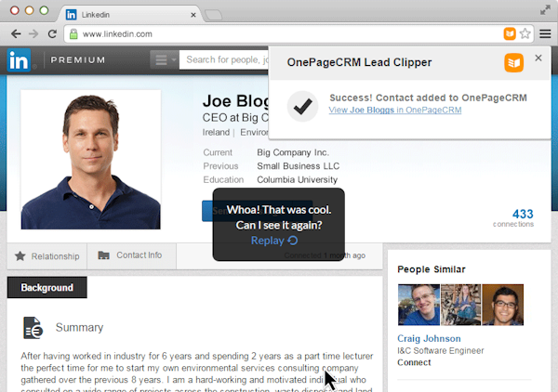The height and width of the screenshot is (392, 558).
Task: Click the address bar URL www.linkedin.com
Action: point(117,34)
